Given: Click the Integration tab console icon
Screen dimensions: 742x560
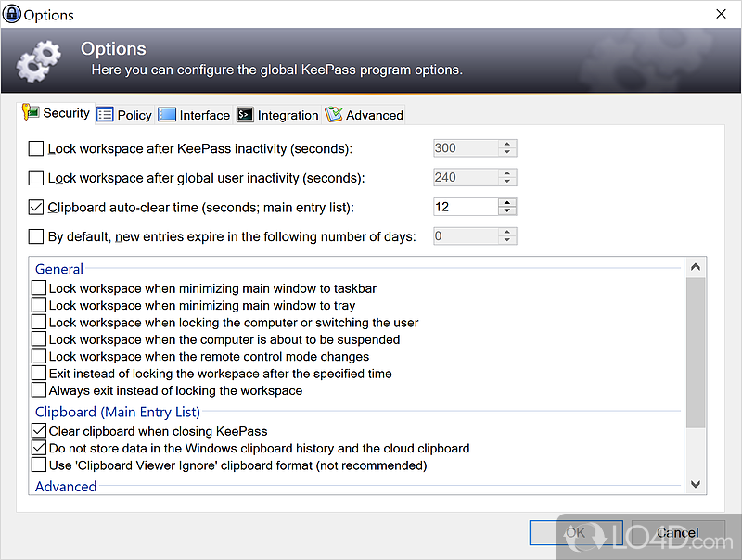Looking at the screenshot, I should point(245,115).
